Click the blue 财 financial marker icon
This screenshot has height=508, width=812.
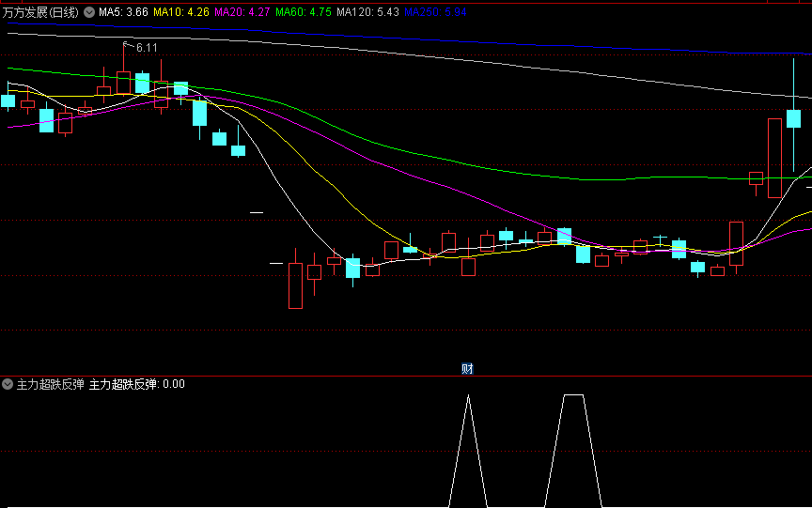pyautogui.click(x=467, y=368)
